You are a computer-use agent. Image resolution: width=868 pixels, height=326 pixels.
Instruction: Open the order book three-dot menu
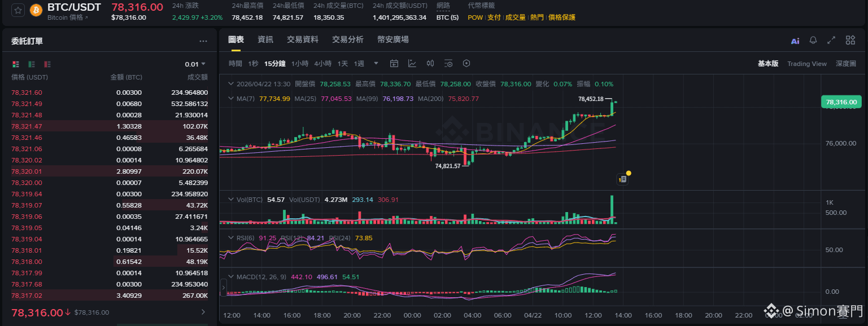(203, 41)
